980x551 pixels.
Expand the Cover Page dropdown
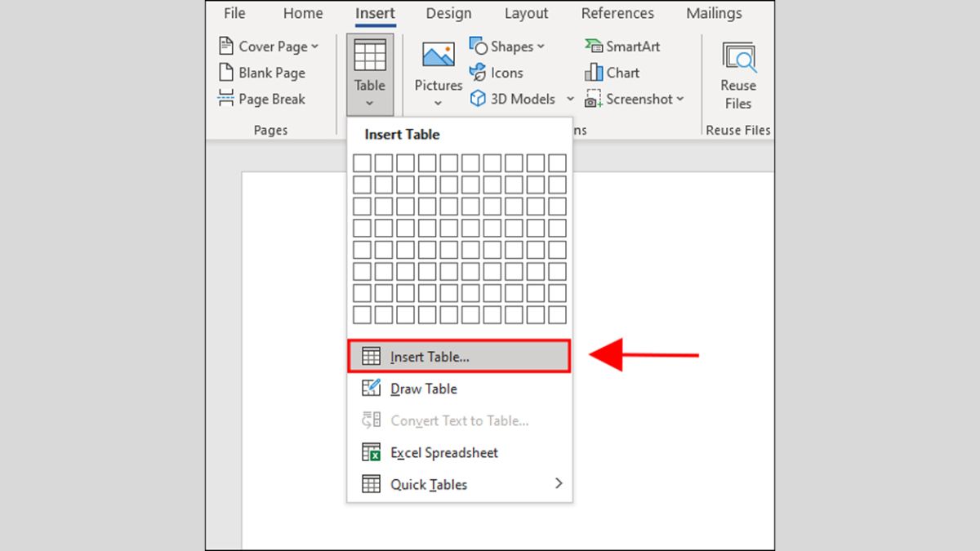pyautogui.click(x=315, y=47)
